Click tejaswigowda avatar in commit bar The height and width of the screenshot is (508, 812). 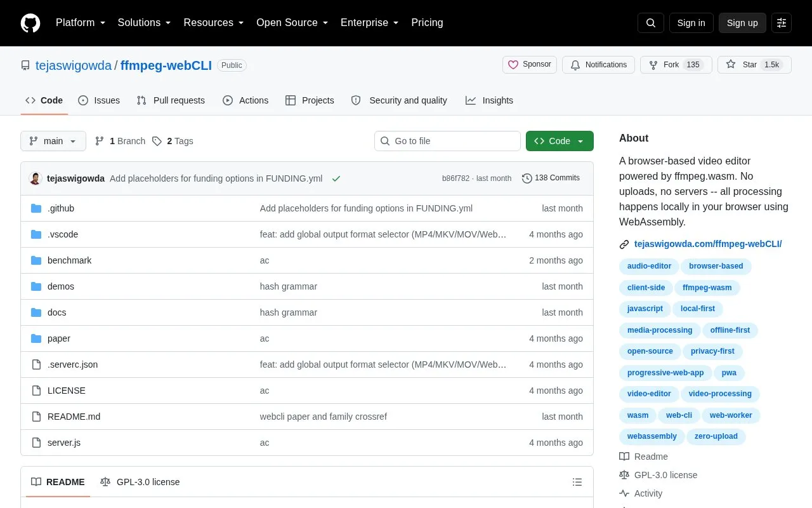(x=36, y=178)
